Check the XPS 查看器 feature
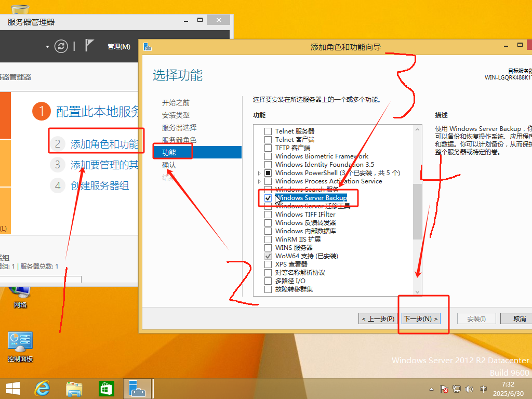532x399 pixels. click(268, 264)
